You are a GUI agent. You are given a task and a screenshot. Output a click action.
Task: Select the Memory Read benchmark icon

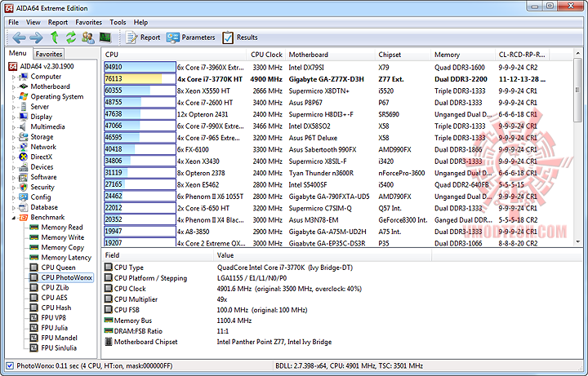pos(34,228)
